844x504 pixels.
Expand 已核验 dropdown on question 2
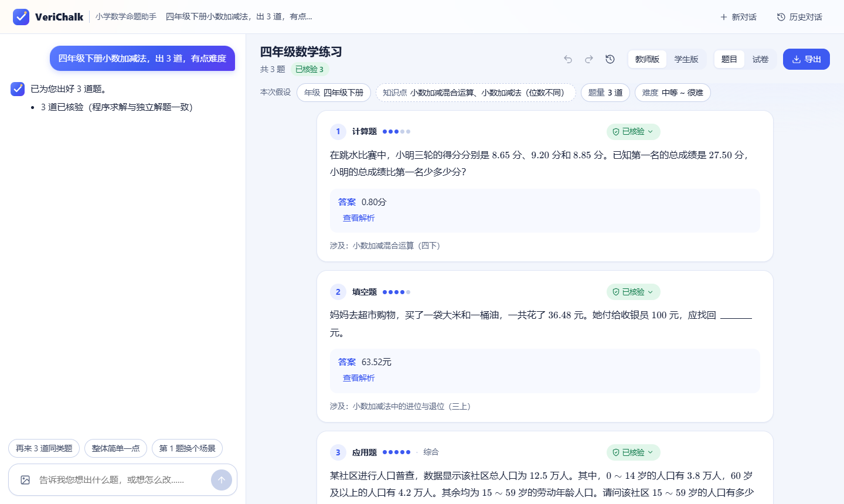point(633,292)
